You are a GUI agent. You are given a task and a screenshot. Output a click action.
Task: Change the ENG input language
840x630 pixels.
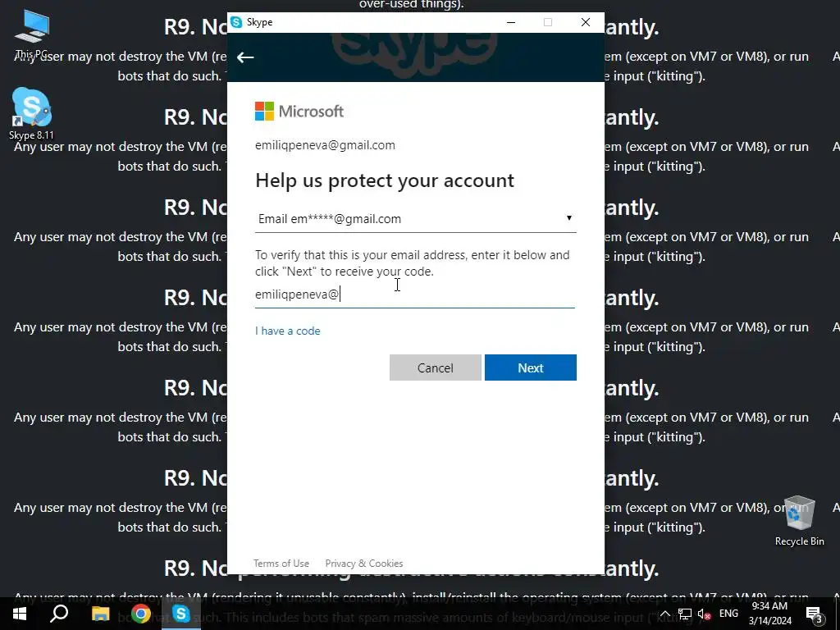[728, 614]
